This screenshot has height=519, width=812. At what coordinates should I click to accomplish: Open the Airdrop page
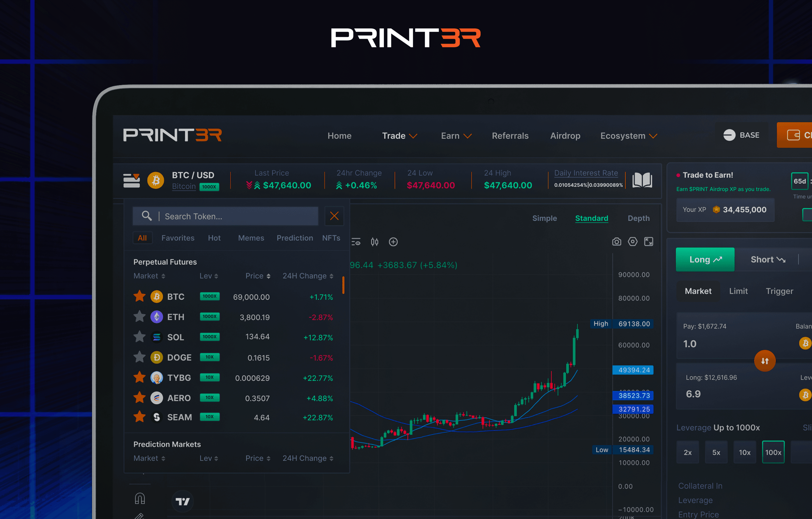tap(565, 136)
